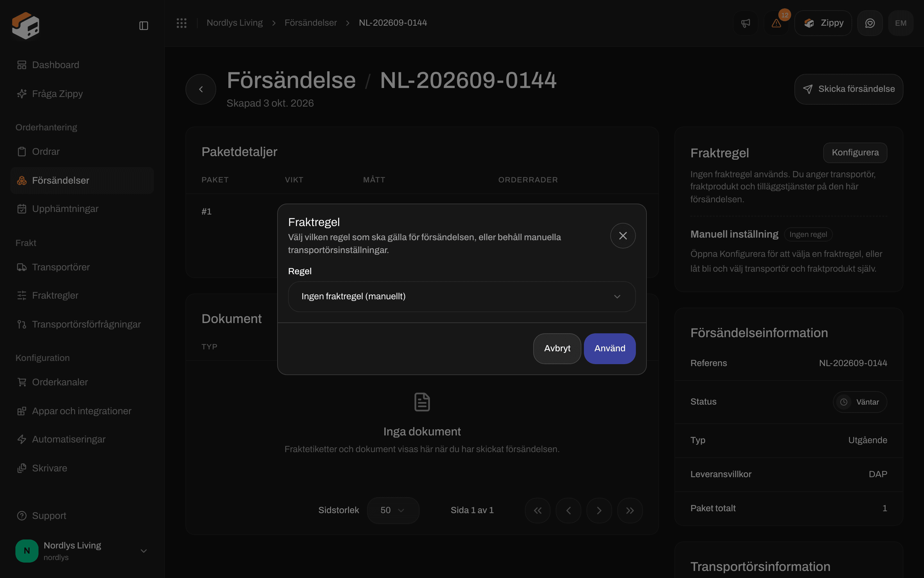Open Upphämtningar in the sidebar
The image size is (924, 578).
point(82,209)
